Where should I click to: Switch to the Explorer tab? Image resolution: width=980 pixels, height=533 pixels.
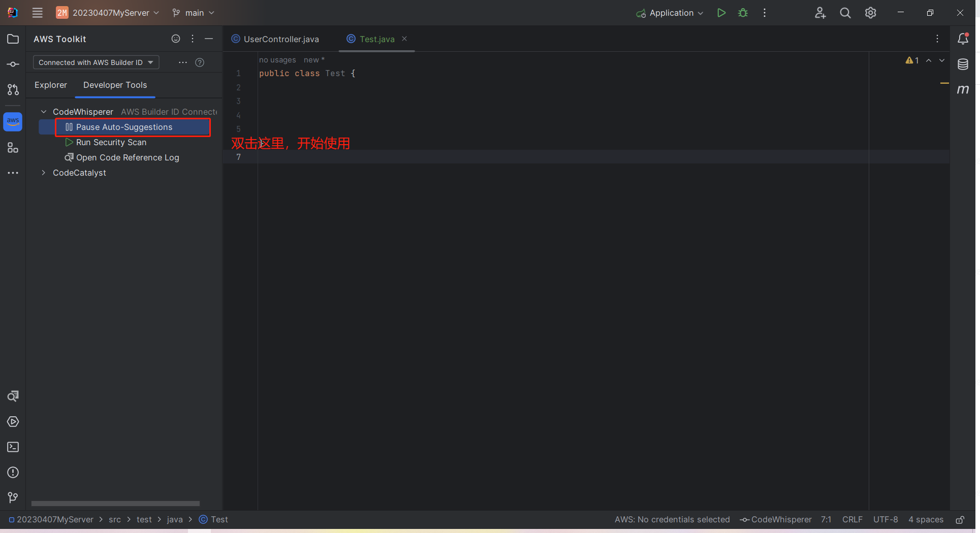(51, 85)
